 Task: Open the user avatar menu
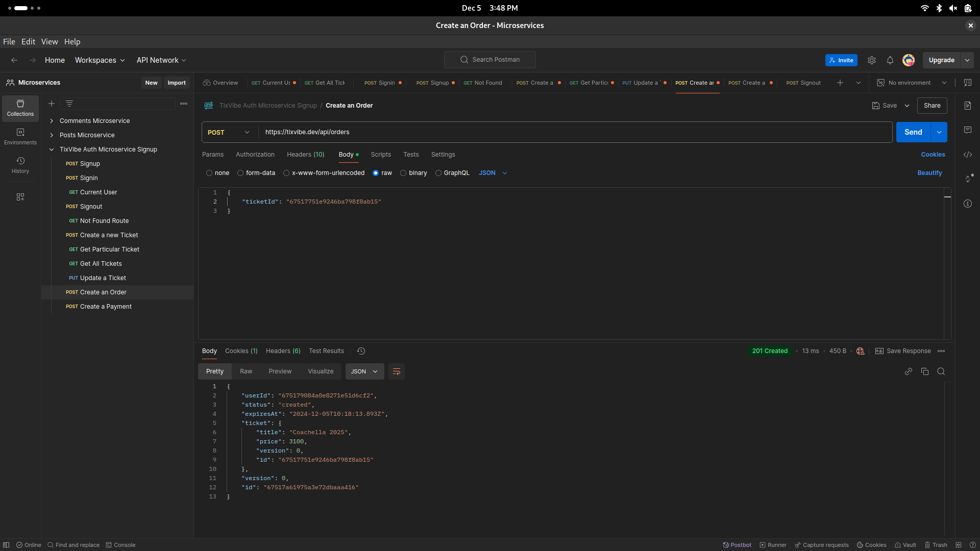click(909, 60)
